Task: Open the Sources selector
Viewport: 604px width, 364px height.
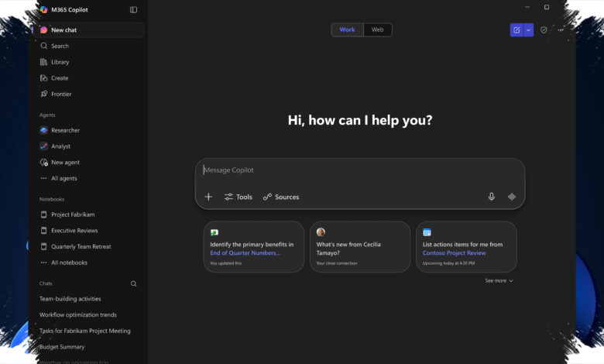Action: point(281,197)
